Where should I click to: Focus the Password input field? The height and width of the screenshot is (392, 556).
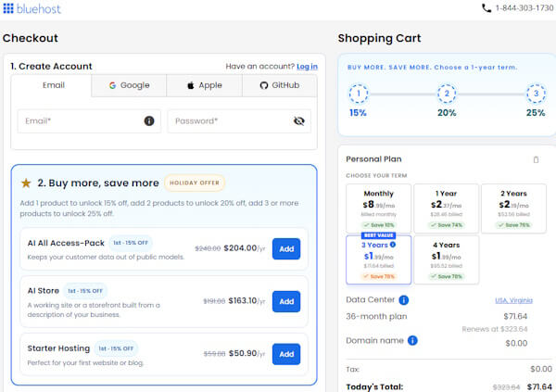coord(239,121)
